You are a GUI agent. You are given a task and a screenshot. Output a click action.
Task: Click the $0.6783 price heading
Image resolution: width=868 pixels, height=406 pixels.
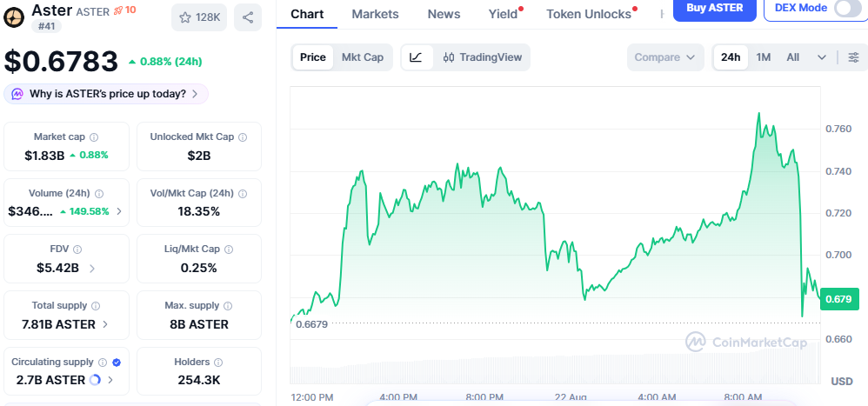tap(61, 62)
